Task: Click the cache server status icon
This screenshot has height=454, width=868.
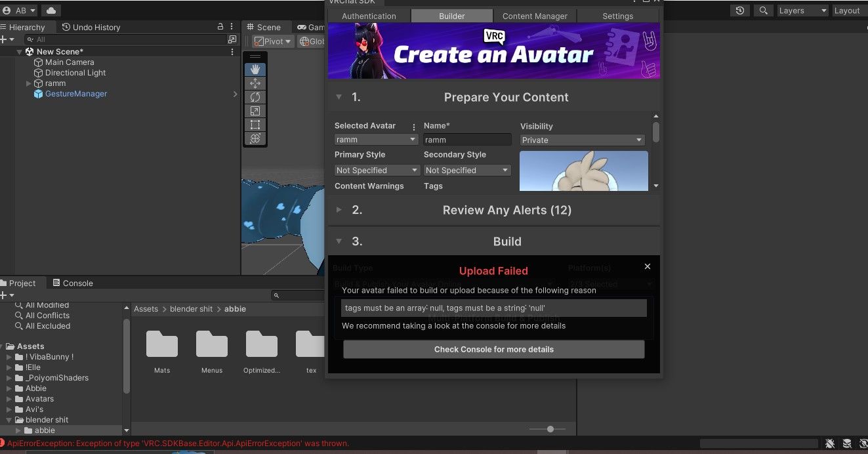Action: (847, 444)
